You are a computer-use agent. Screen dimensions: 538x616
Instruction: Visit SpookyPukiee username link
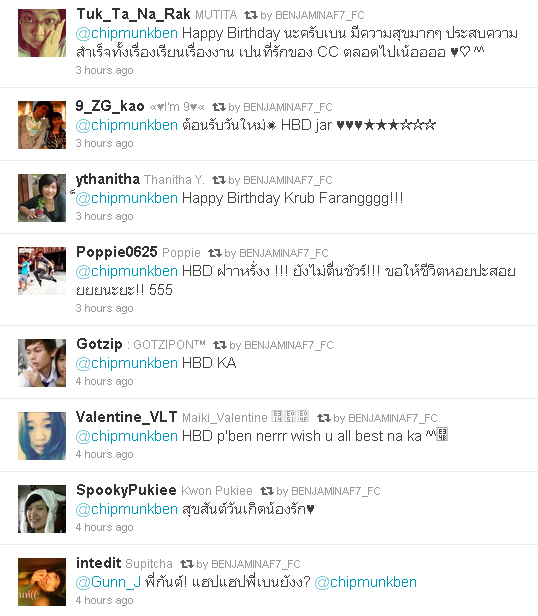126,490
